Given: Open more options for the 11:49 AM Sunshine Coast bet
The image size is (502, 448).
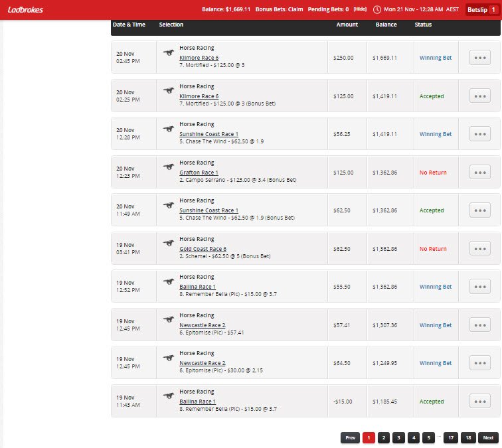Looking at the screenshot, I should pyautogui.click(x=480, y=210).
